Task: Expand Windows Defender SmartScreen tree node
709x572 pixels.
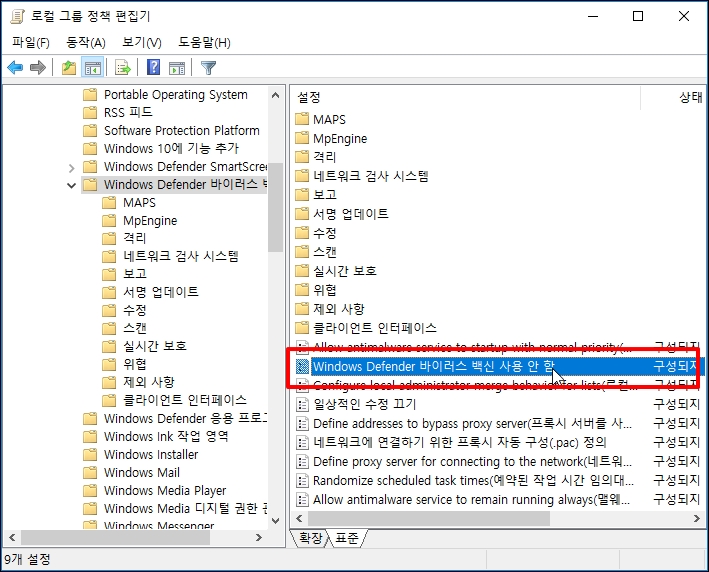Action: (71, 168)
